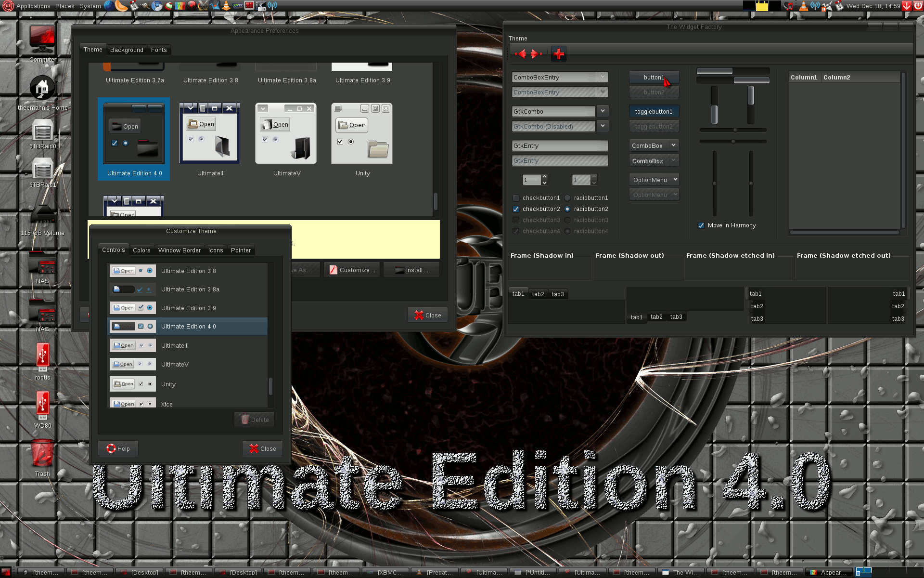Toggle the Move In Harmony checkbox
Viewport: 924px width, 578px height.
[x=701, y=225]
